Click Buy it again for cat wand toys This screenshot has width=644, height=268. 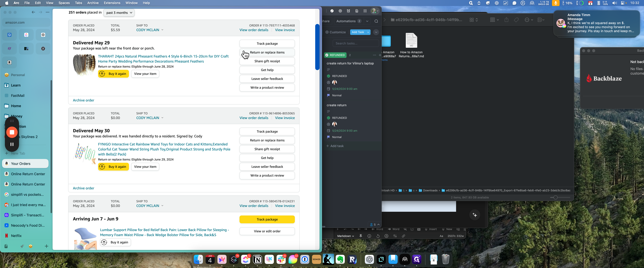113,167
